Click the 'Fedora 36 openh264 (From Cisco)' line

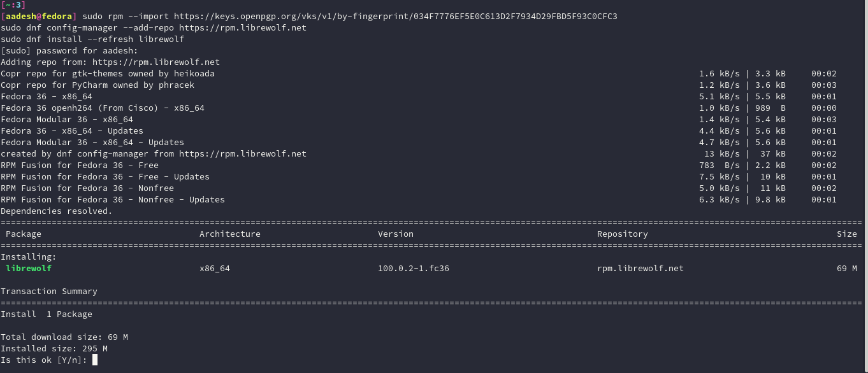[x=103, y=108]
